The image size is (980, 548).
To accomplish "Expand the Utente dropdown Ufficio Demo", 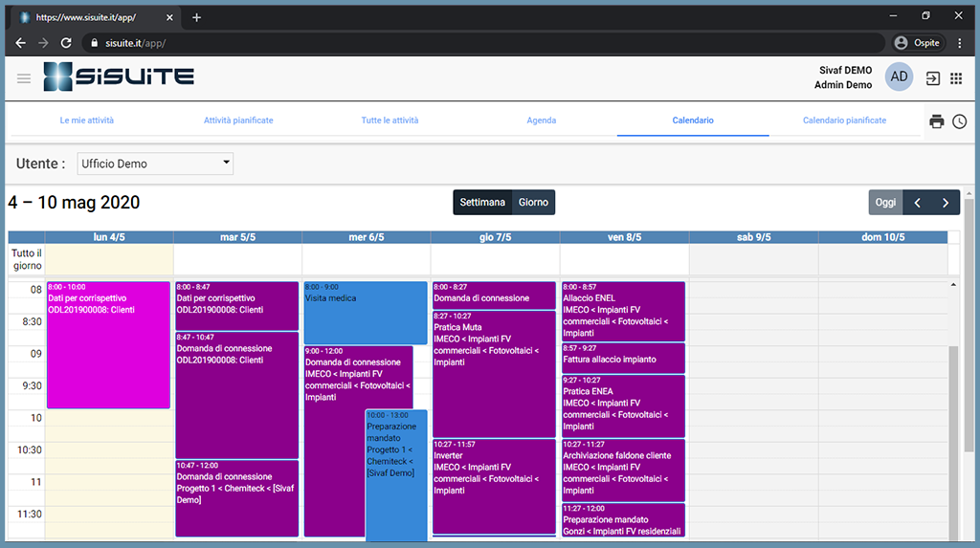I will click(x=155, y=164).
